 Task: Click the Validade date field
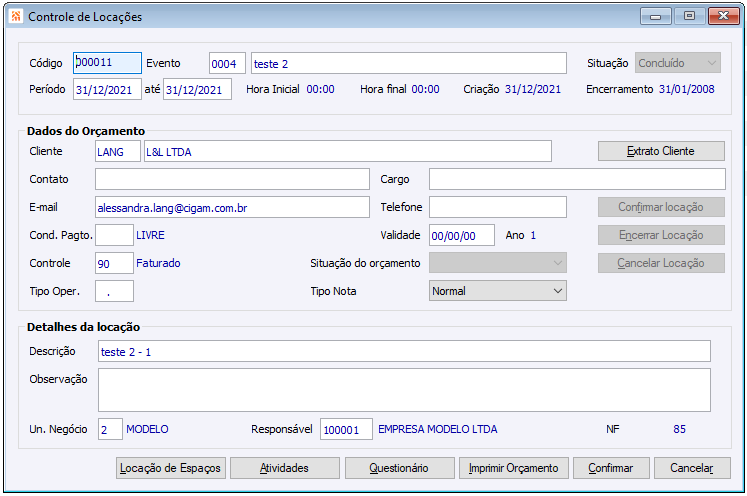tap(462, 235)
